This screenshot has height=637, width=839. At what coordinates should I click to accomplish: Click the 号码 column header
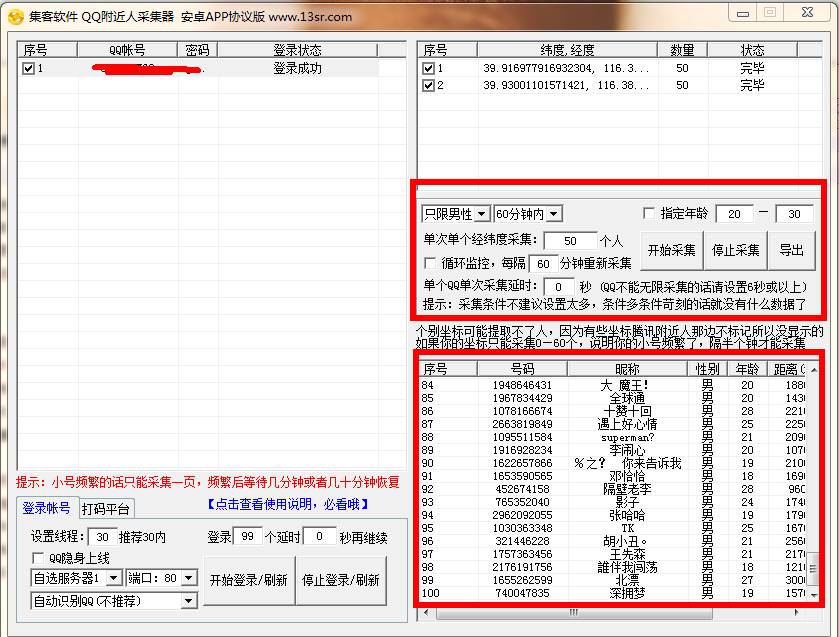pos(522,369)
